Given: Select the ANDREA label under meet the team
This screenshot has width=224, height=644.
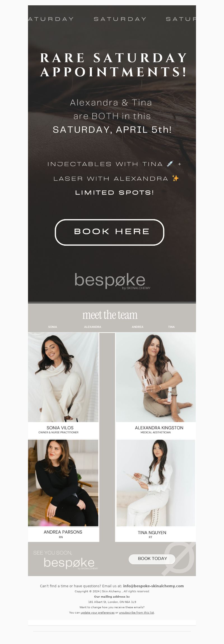Looking at the screenshot, I should pos(137,327).
